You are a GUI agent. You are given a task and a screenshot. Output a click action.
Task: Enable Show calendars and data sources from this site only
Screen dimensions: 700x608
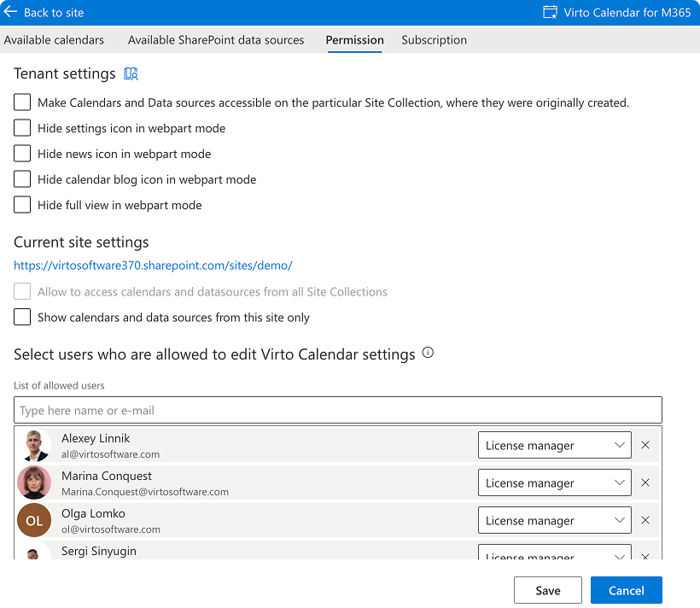pos(21,317)
